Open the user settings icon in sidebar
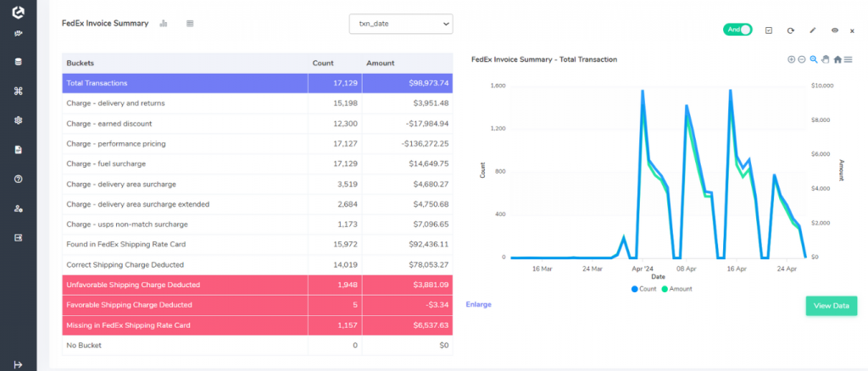Viewport: 868px width, 371px height. click(19, 208)
